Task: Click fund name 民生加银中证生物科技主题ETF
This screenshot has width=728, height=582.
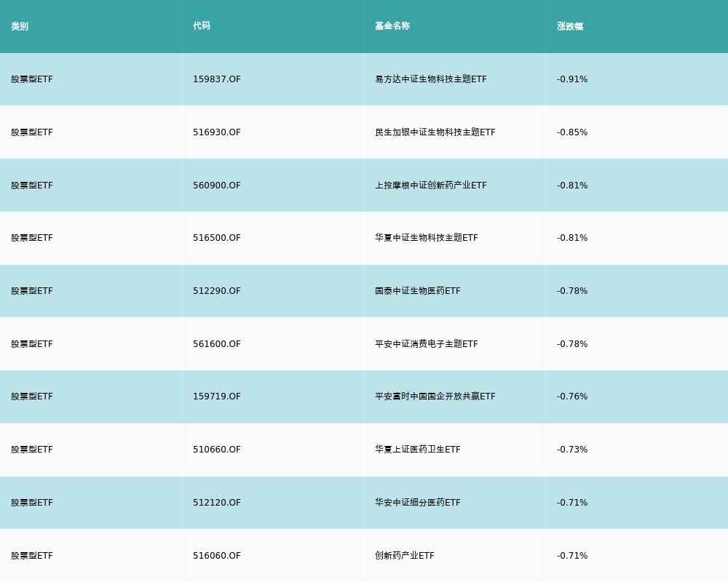Action: (x=435, y=132)
